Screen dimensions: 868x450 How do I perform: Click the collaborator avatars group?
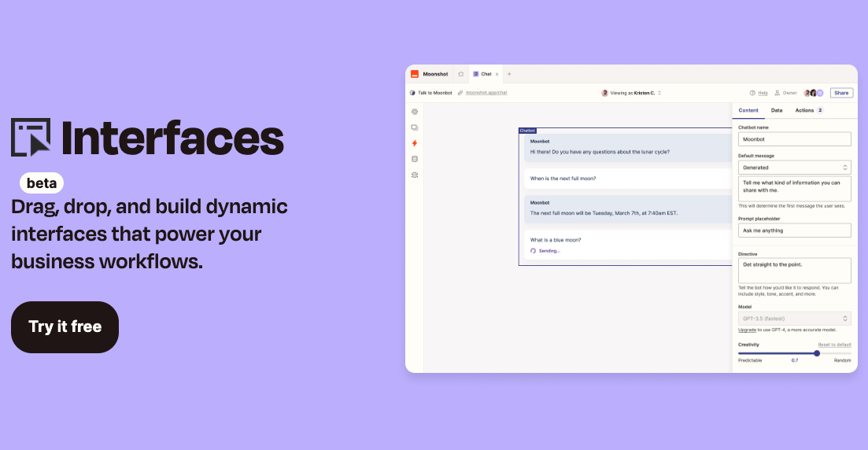[x=814, y=93]
